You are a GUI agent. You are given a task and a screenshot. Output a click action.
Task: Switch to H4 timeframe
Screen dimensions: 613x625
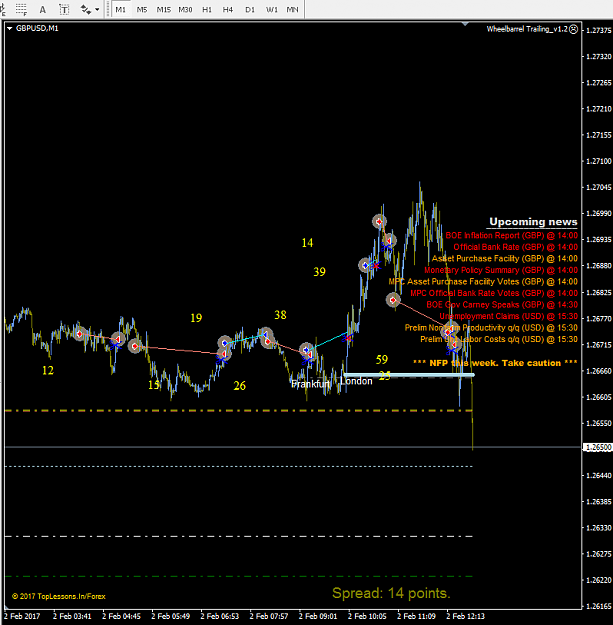[x=228, y=10]
